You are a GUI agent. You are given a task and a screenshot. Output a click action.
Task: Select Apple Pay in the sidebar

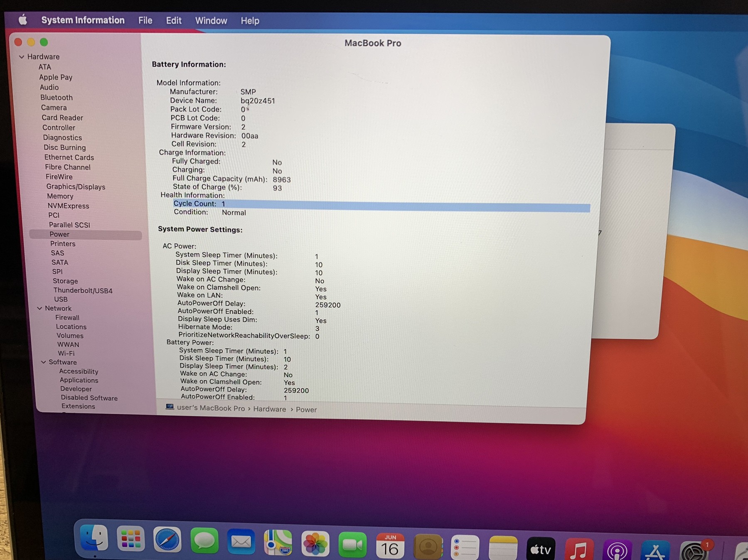[x=56, y=77]
